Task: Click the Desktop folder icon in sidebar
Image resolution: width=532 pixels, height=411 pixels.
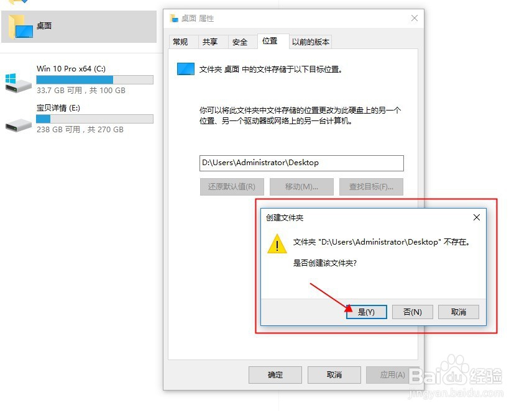Action: click(x=21, y=27)
